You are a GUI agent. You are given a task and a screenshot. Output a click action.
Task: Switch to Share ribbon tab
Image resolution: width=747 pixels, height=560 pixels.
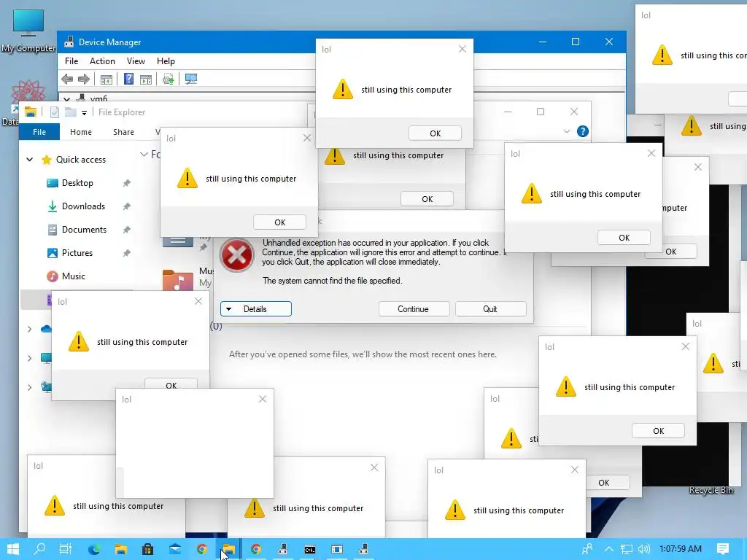(123, 132)
